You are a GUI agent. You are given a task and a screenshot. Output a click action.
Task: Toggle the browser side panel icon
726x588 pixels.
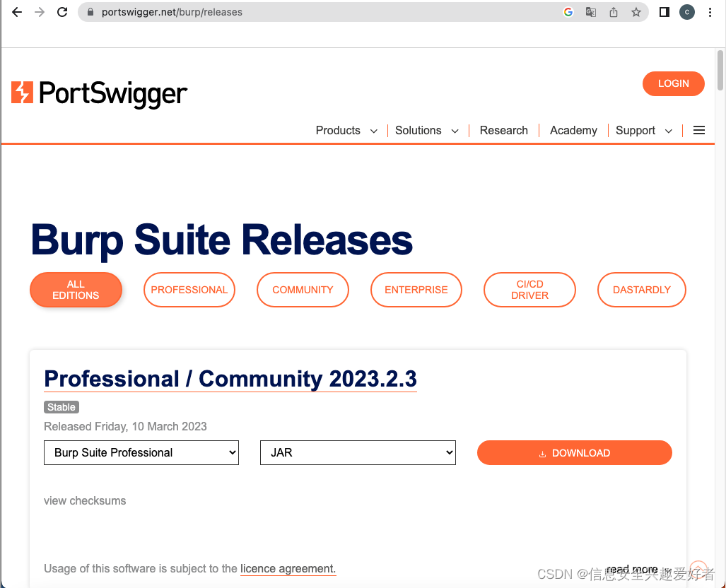664,12
